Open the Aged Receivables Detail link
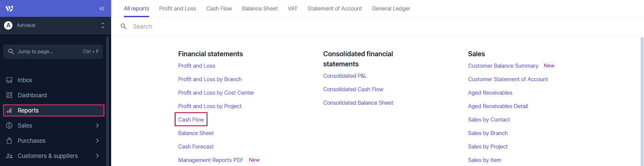Viewport: 644px width, 166px height. click(498, 106)
